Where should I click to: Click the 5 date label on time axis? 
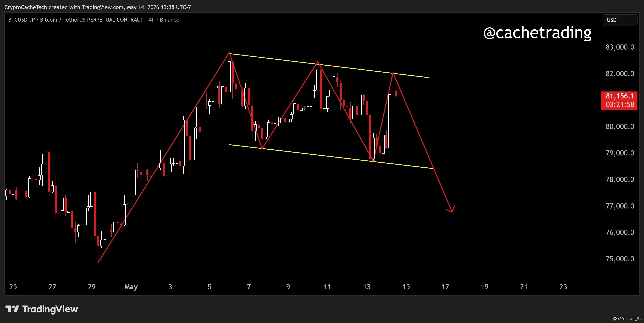coord(209,287)
